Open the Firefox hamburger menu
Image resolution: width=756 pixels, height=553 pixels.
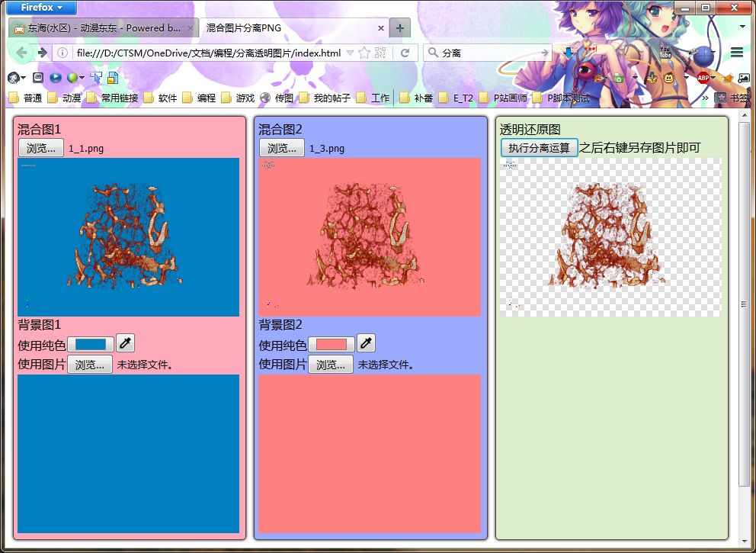point(737,52)
